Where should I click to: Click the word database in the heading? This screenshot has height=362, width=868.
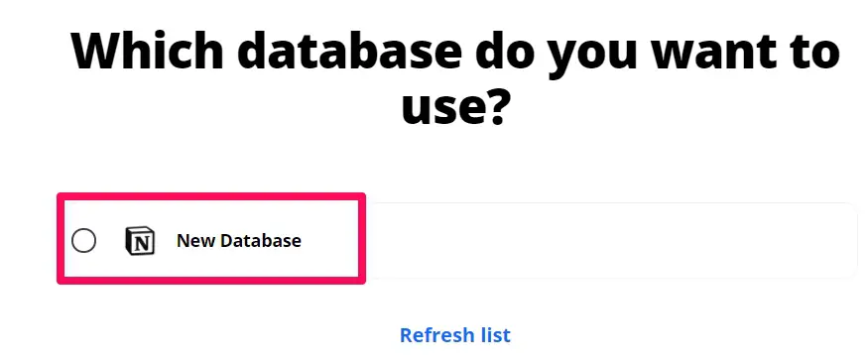[350, 52]
